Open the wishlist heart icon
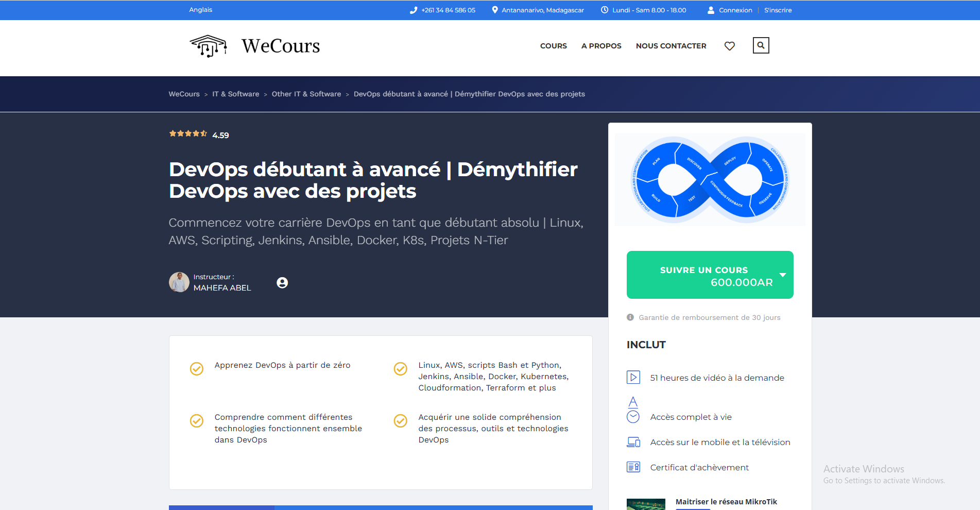 (x=730, y=46)
